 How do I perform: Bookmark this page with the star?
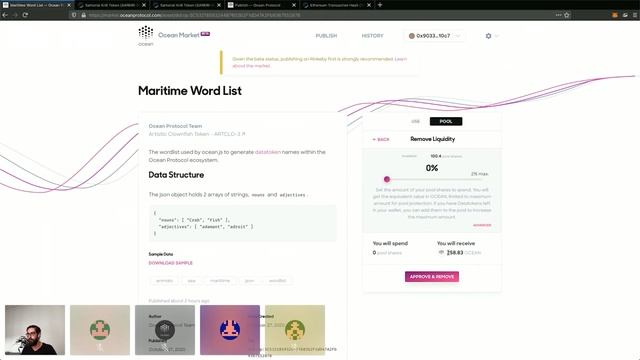pyautogui.click(x=567, y=15)
